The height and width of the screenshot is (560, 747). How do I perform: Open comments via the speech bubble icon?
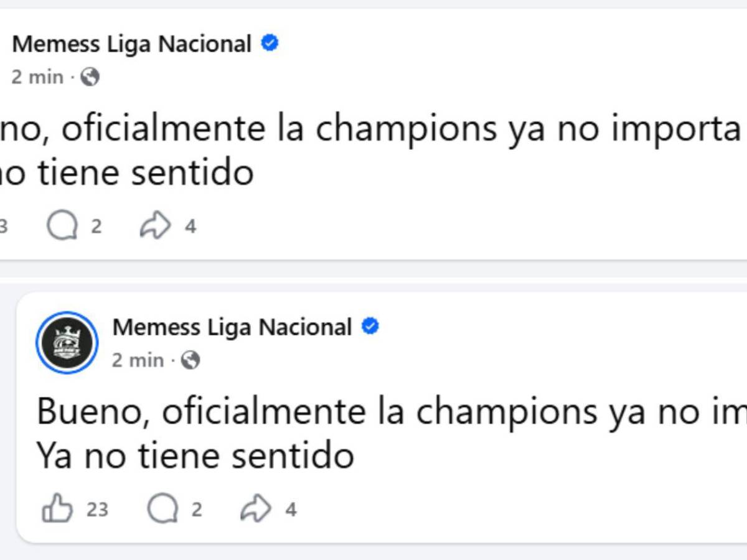(165, 509)
